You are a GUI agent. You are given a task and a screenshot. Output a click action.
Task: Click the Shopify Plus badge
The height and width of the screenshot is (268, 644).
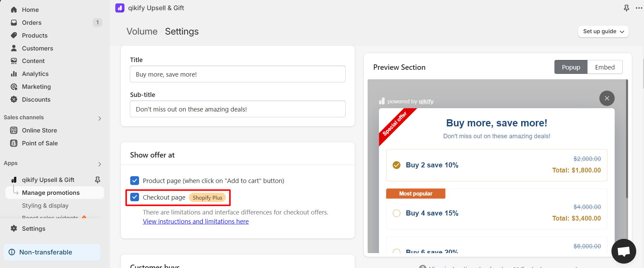tap(207, 198)
